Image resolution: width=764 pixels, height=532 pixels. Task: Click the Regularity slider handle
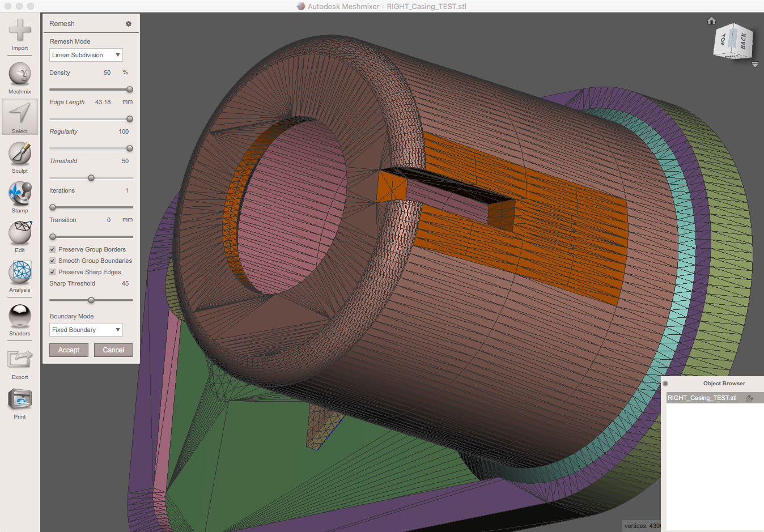click(x=130, y=148)
